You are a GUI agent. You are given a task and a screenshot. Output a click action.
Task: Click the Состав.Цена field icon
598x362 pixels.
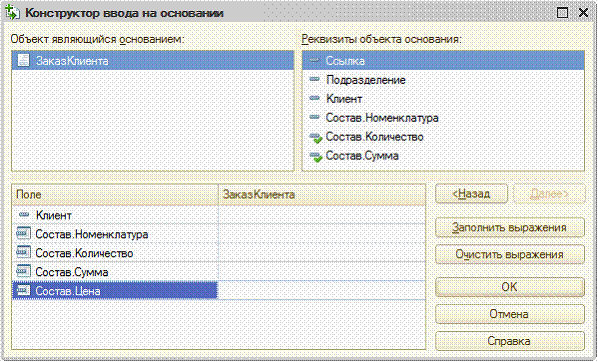pos(23,290)
